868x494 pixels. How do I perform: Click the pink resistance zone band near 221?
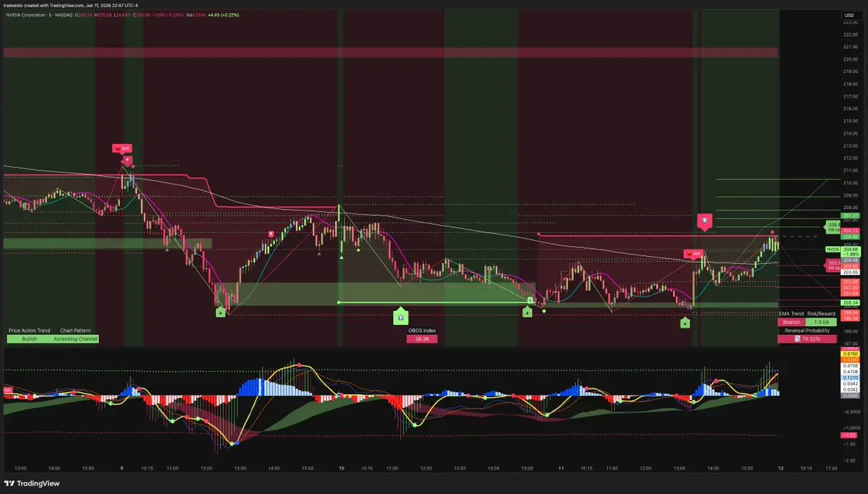pyautogui.click(x=391, y=52)
